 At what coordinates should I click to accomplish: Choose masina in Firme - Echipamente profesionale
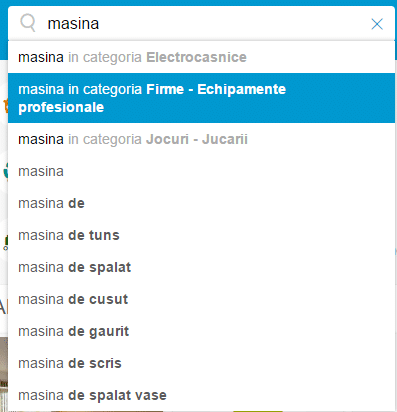point(201,98)
